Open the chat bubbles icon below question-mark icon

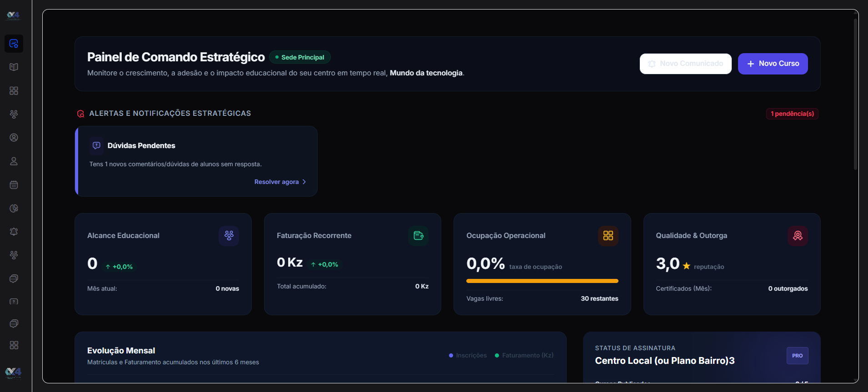[x=14, y=323]
